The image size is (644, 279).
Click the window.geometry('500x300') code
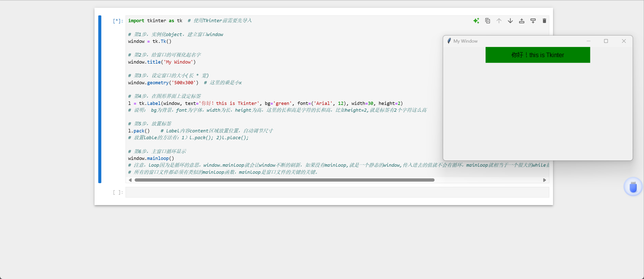163,82
